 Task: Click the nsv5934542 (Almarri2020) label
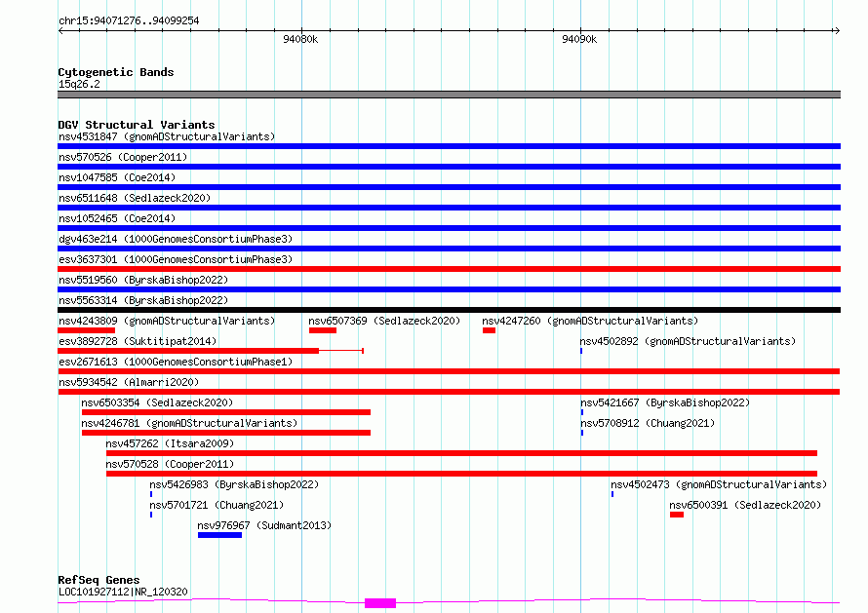tap(129, 382)
